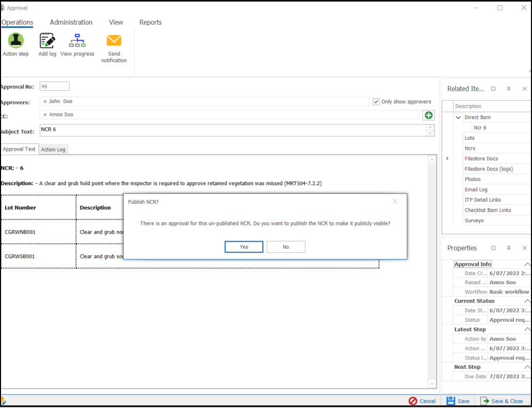Click the Send notification envelope icon
The height and width of the screenshot is (408, 532).
coord(114,41)
